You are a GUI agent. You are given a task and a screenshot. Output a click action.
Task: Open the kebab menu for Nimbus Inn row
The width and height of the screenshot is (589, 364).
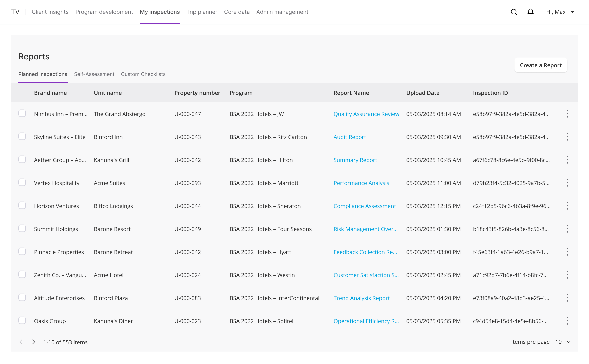tap(567, 114)
